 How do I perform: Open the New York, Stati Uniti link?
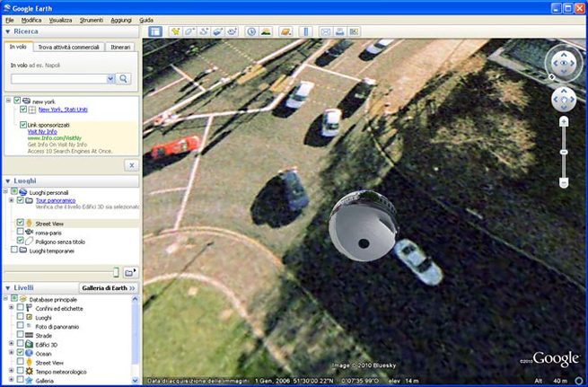pyautogui.click(x=63, y=110)
